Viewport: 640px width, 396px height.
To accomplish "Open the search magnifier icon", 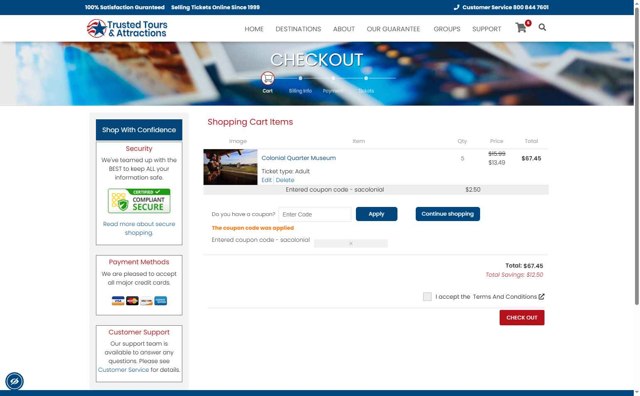I will 542,27.
